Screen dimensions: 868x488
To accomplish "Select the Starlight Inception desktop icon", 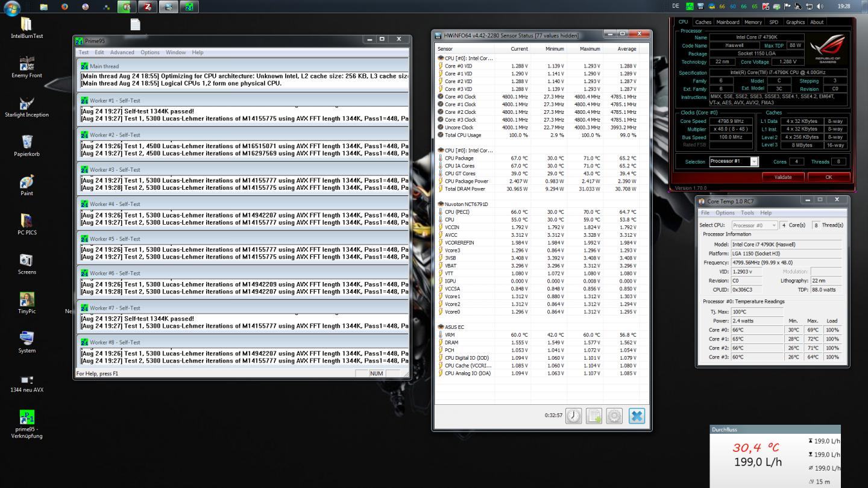I will click(27, 107).
